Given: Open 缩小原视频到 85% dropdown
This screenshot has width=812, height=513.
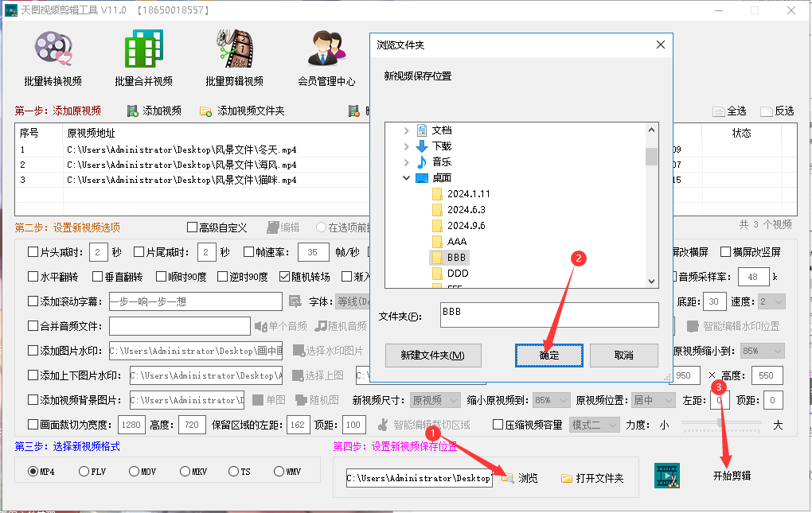Looking at the screenshot, I should (551, 400).
